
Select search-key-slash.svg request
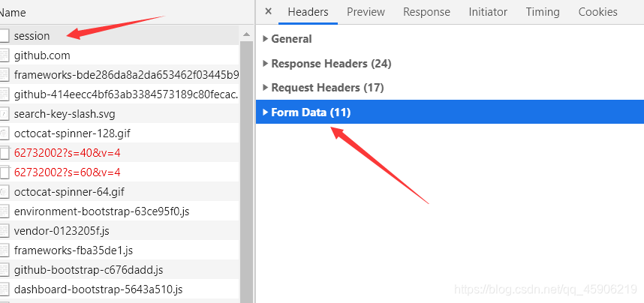click(x=119, y=114)
